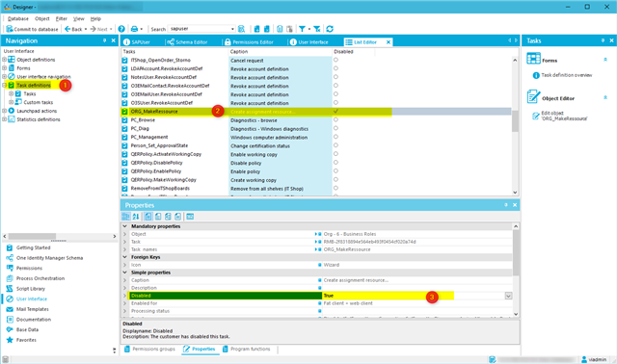Image resolution: width=617 pixels, height=364 pixels.
Task: Toggle Disabled checkbox for PC_Browse row
Action: click(335, 119)
